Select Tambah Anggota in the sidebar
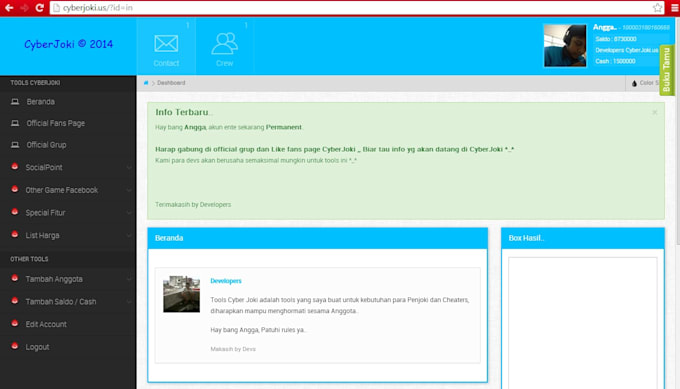680x389 pixels. [x=54, y=279]
